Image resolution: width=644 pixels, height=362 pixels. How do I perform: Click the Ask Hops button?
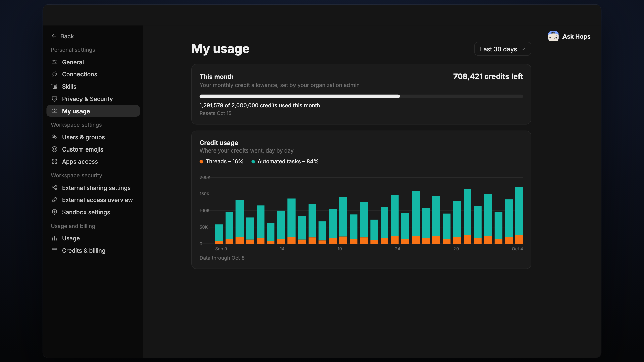coord(569,36)
